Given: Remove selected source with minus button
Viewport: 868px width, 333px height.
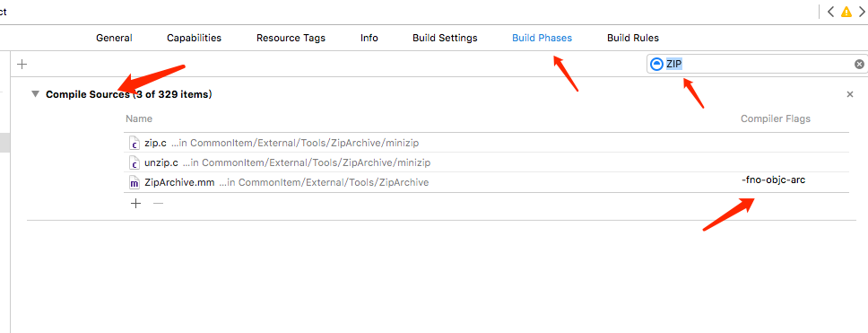Looking at the screenshot, I should [x=159, y=204].
